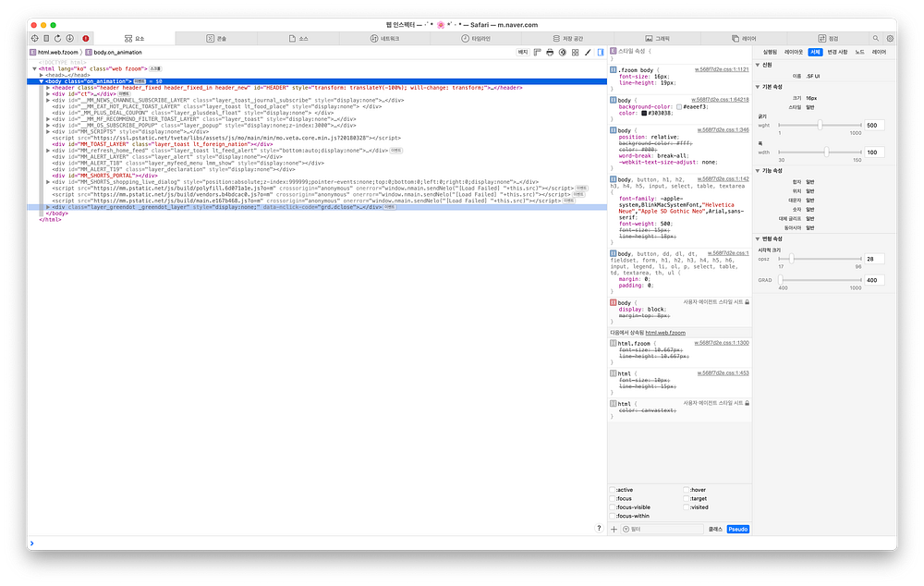
Task: Expand the head element node
Action: [42, 76]
